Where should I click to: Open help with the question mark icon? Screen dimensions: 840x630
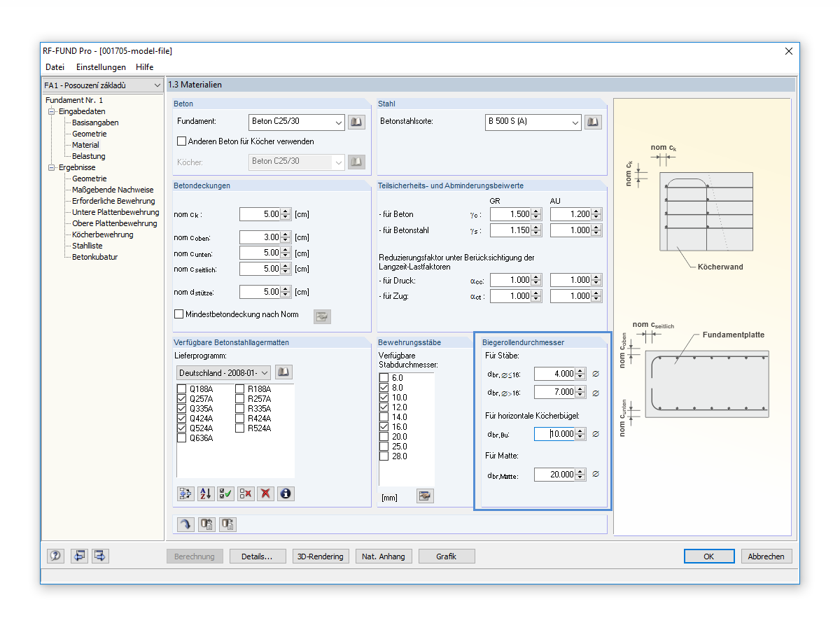coord(56,556)
